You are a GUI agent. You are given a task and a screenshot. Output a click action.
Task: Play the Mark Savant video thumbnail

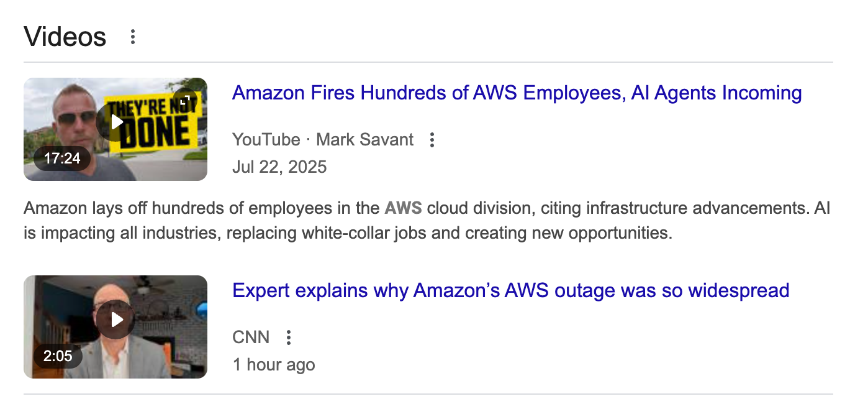(115, 121)
